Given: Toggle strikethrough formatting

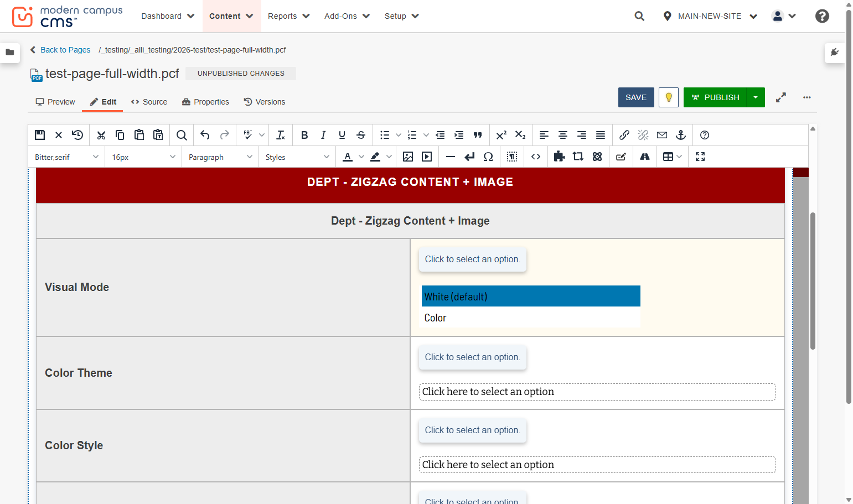Looking at the screenshot, I should pos(361,135).
